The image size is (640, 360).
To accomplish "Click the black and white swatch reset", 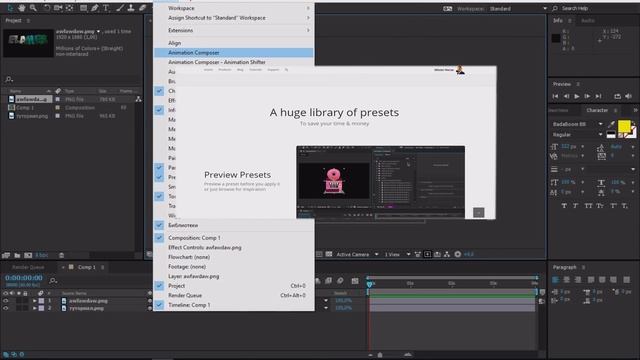I will [x=611, y=135].
